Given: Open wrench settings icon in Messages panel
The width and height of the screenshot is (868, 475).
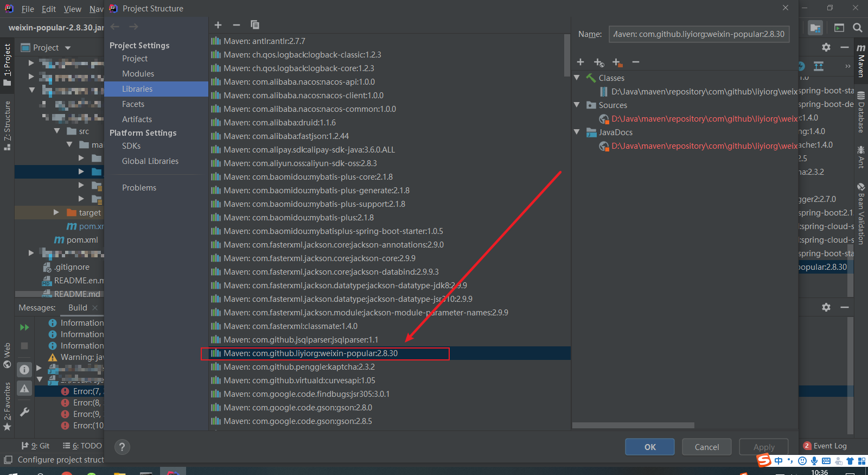Looking at the screenshot, I should tap(24, 412).
